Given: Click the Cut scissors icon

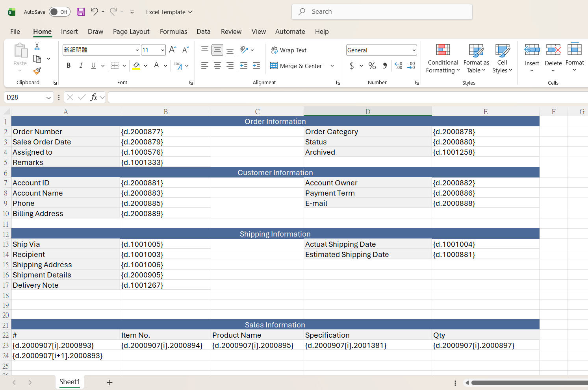Looking at the screenshot, I should (x=37, y=46).
